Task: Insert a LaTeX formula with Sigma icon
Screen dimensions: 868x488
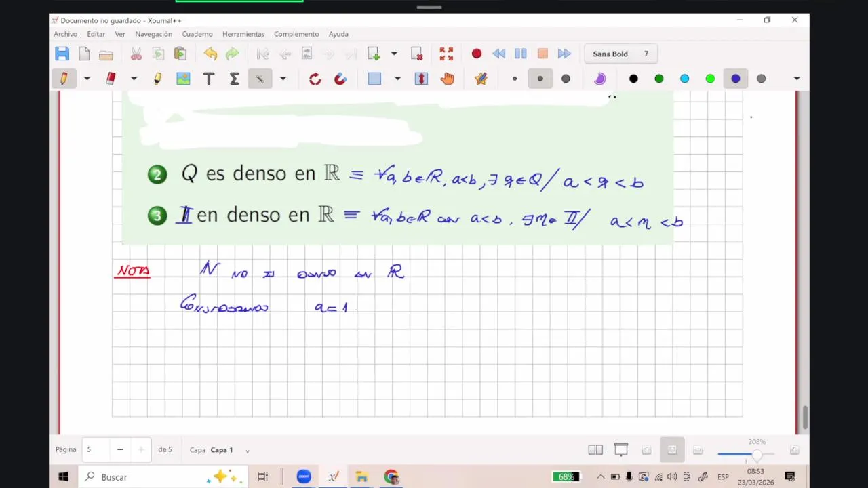Action: (234, 79)
